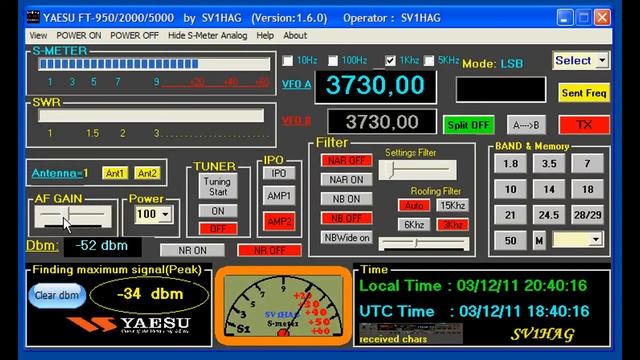Click the NBWide on button
The height and width of the screenshot is (360, 640).
point(346,238)
